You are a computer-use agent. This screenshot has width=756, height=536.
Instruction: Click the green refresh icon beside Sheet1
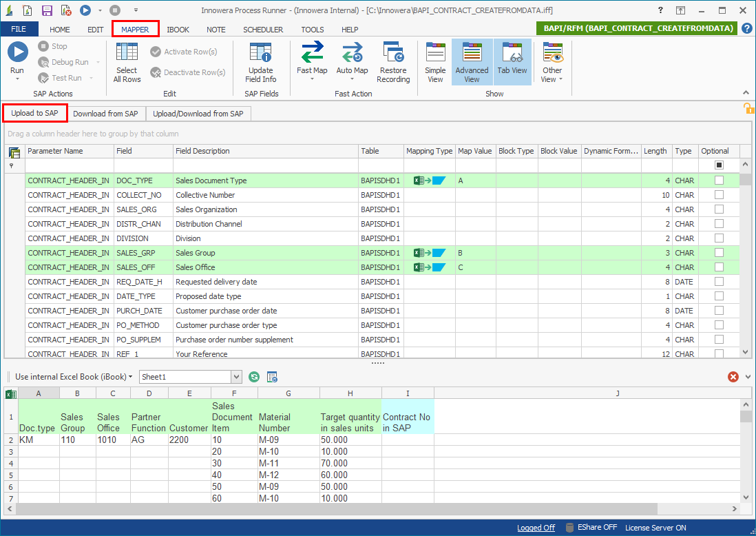[254, 377]
